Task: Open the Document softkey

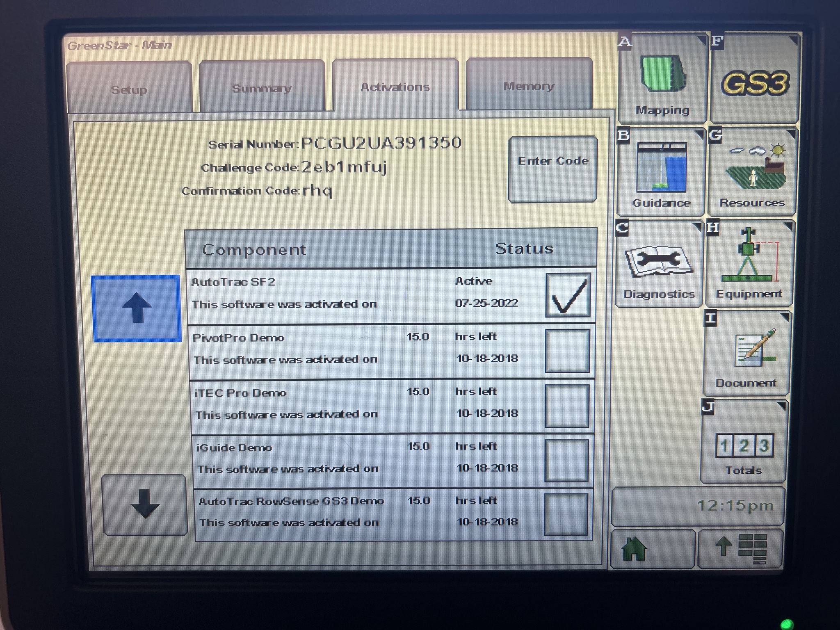Action: [746, 354]
